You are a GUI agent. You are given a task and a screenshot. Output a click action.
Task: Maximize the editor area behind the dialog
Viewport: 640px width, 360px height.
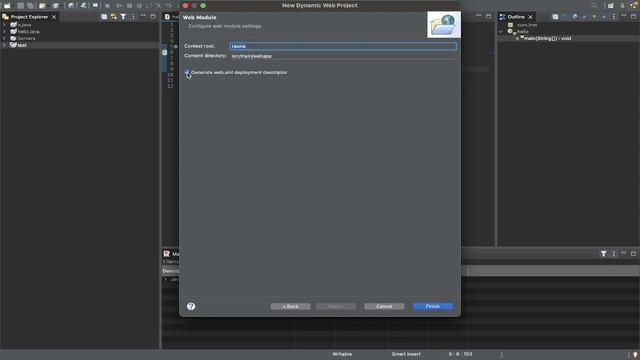[x=488, y=16]
